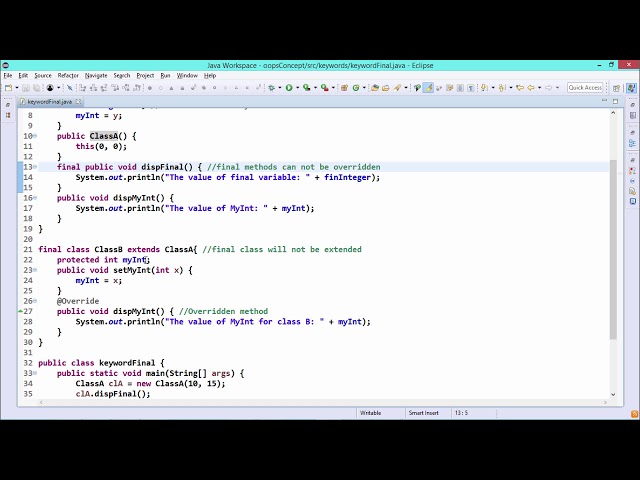
Task: Click the New file wizard icon
Action: click(8, 88)
